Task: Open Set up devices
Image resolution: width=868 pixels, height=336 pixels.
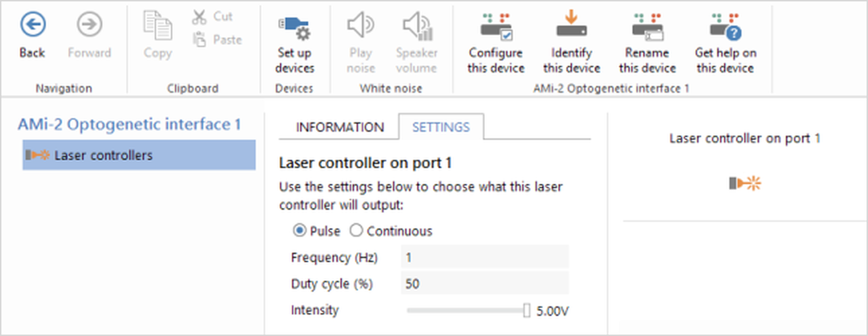Action: pos(295,27)
